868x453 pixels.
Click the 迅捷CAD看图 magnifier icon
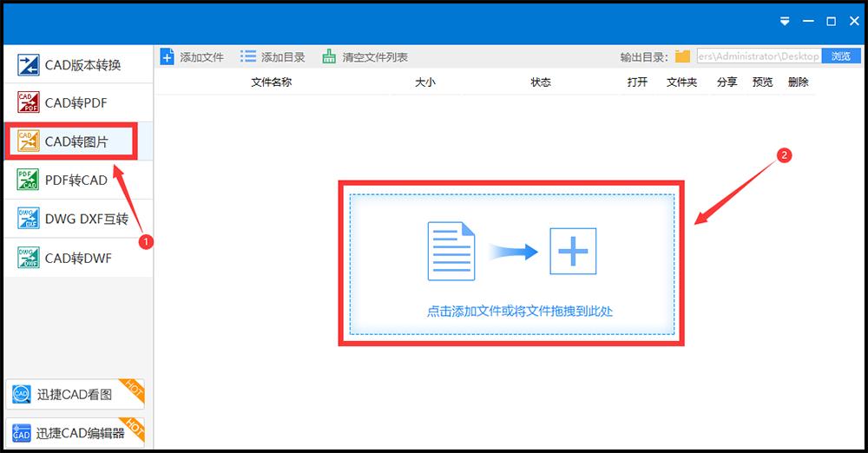[22, 394]
